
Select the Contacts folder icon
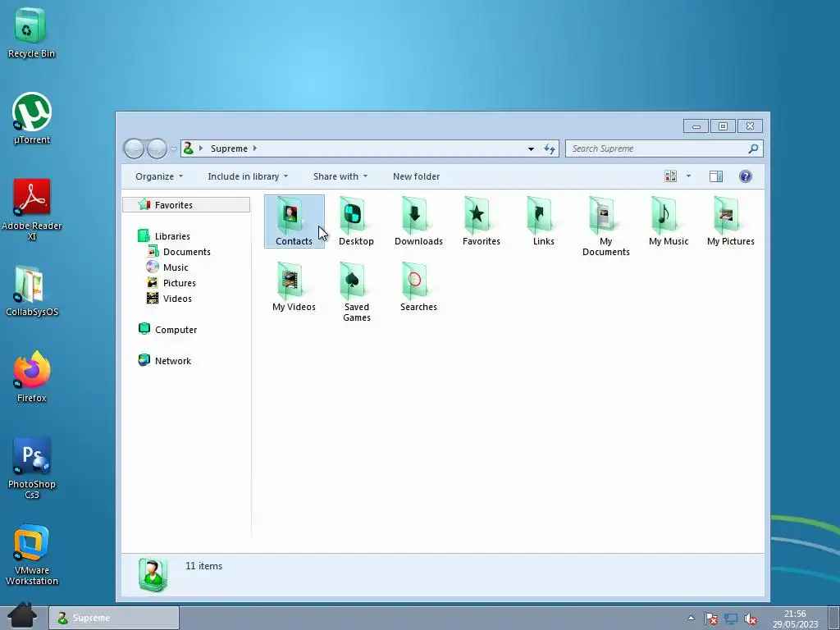[294, 221]
